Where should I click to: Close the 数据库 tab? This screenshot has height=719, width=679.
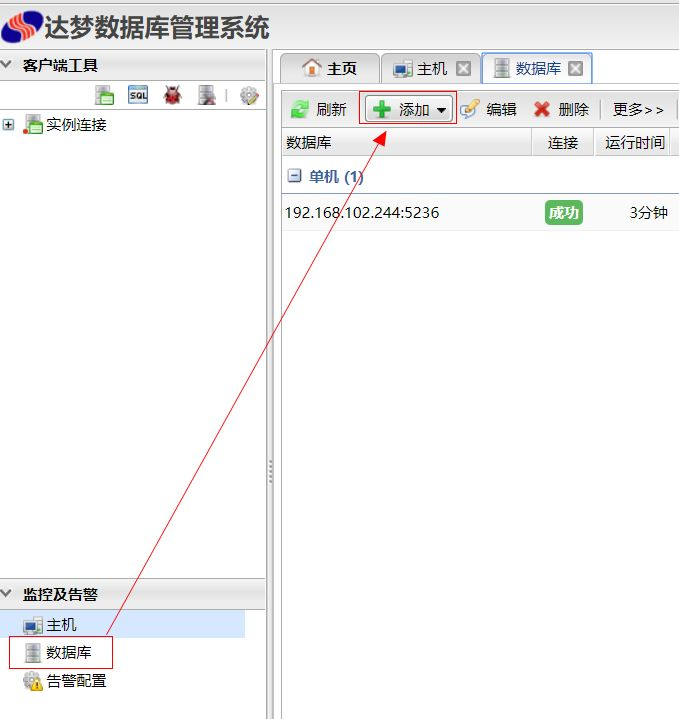(x=575, y=69)
